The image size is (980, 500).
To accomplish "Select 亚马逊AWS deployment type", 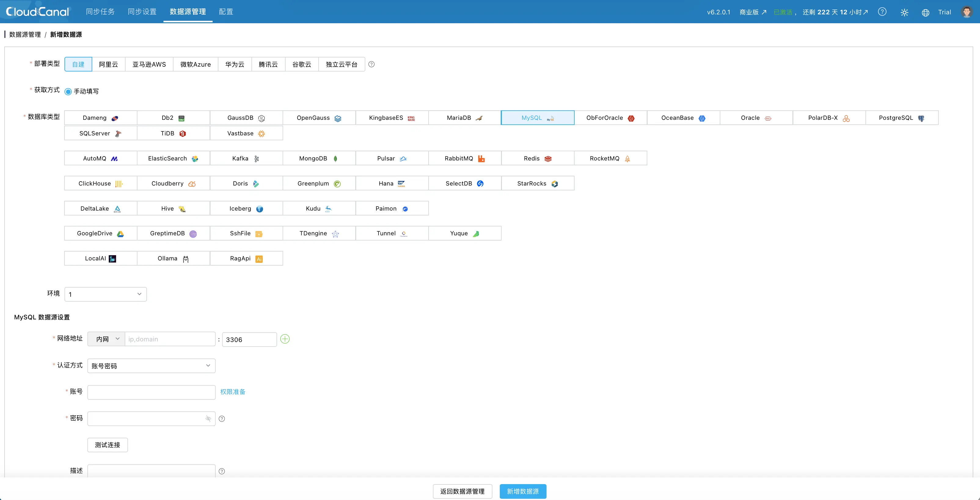I will pyautogui.click(x=149, y=64).
